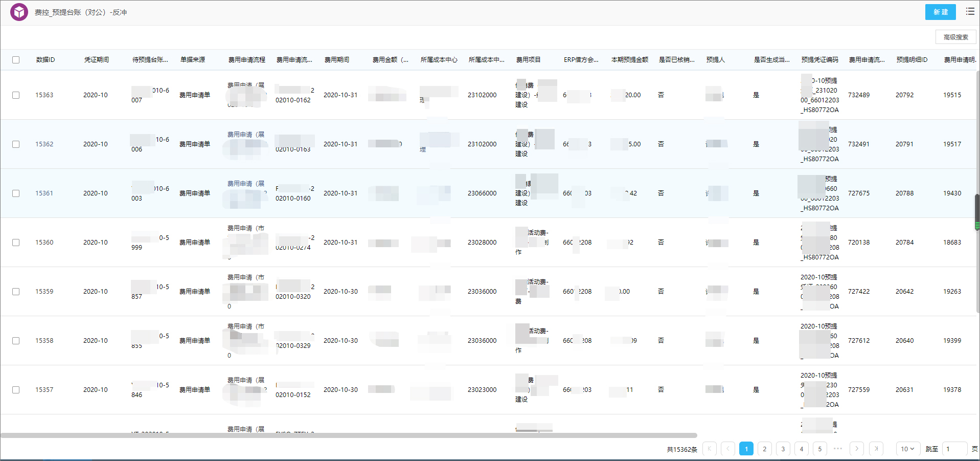
Task: Sort by the 数据ID column header
Action: pos(45,60)
